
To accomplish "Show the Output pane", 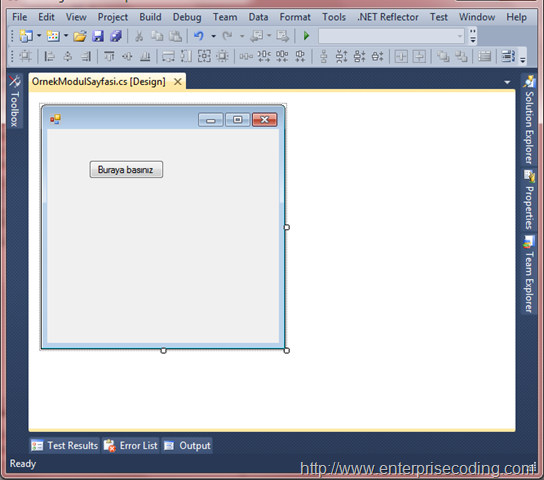I will (187, 445).
